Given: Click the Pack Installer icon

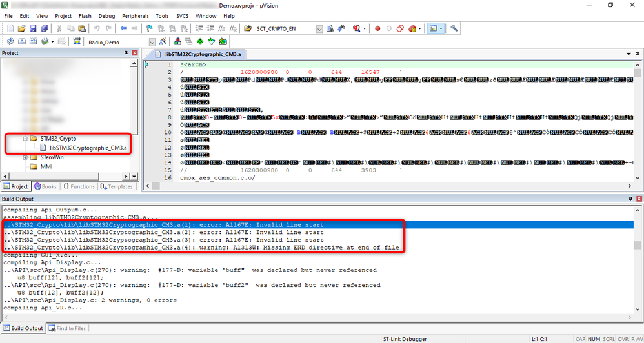Looking at the screenshot, I should click(x=223, y=41).
